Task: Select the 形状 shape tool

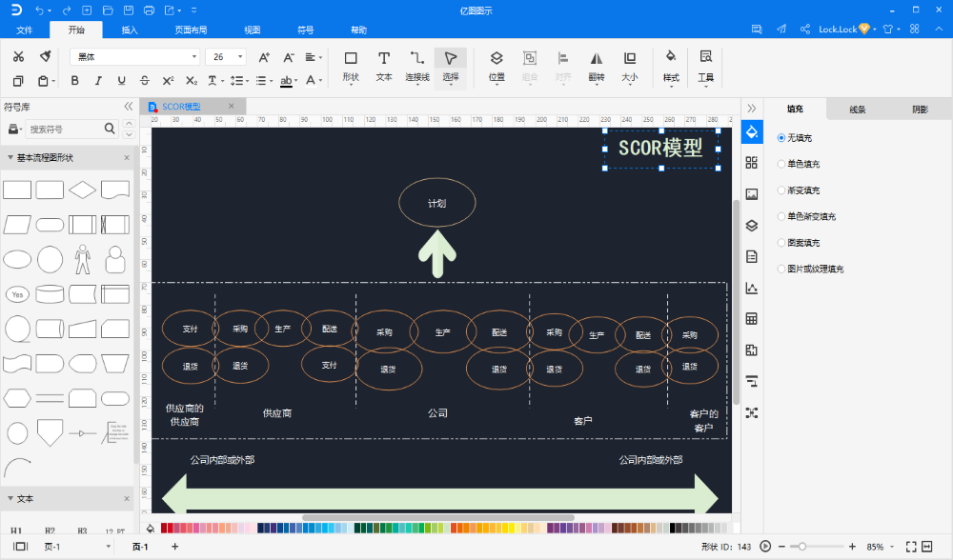Action: [x=351, y=67]
